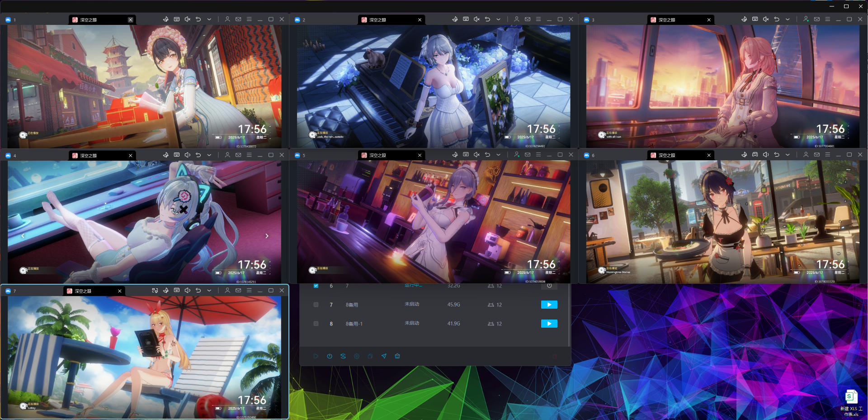
Task: Open the gamepad mapping icon in window 6
Action: point(755,155)
